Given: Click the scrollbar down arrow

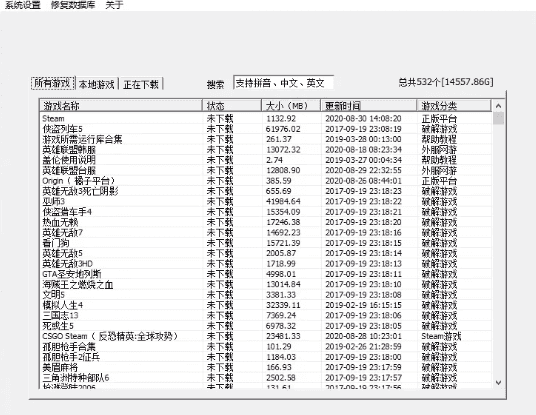Looking at the screenshot, I should (498, 382).
